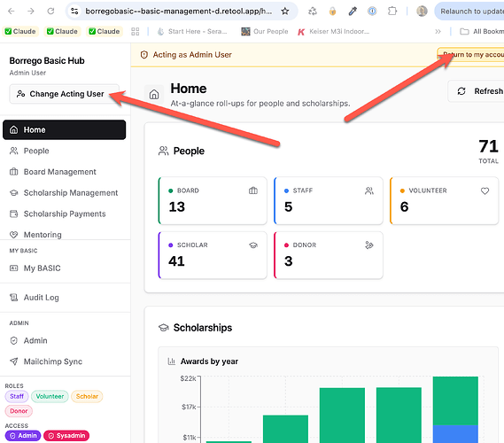Screen dimensions: 504x443
Task: Click the home icon beside the Home title
Action: click(154, 94)
